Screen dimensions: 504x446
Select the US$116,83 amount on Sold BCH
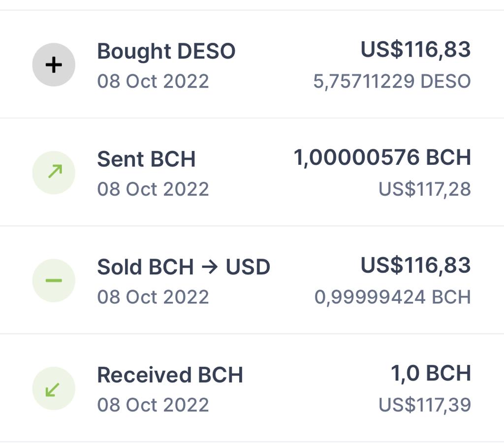point(415,266)
